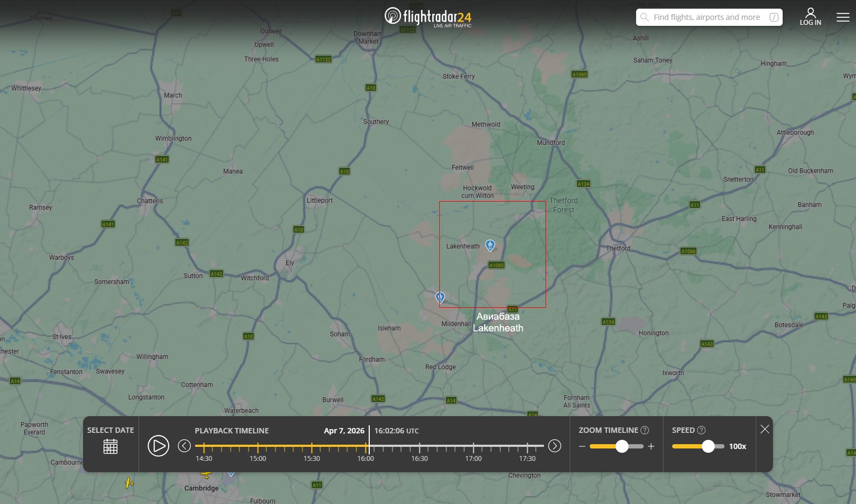Viewport: 856px width, 504px height.
Task: Click the Flightradar24 logo
Action: pos(427,17)
